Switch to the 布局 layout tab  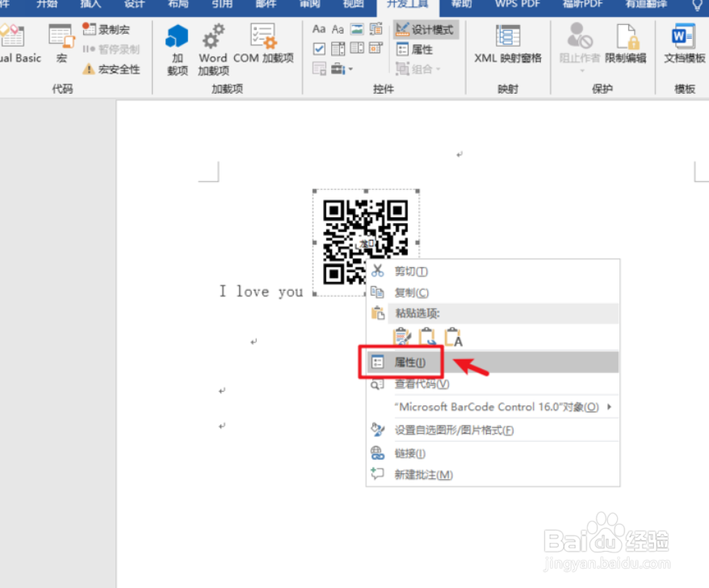point(178,4)
